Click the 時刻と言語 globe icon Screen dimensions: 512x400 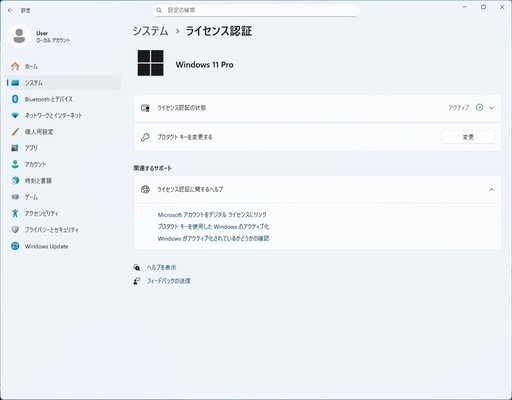15,180
